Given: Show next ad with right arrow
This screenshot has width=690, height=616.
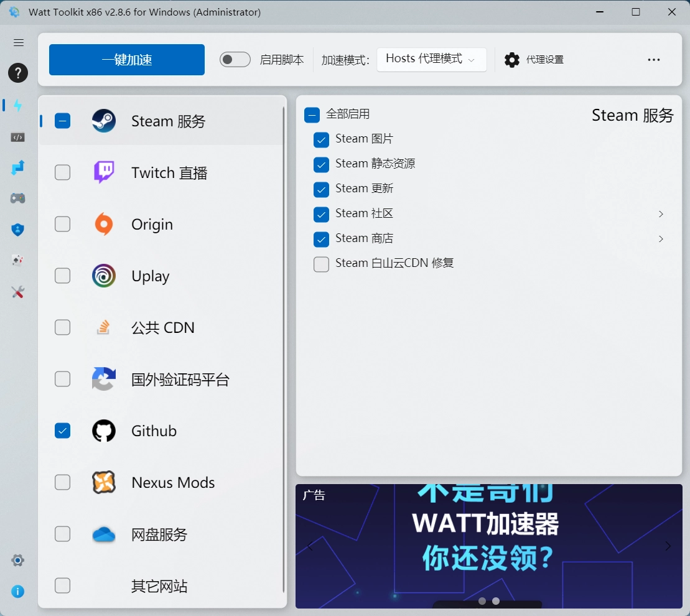Looking at the screenshot, I should (x=668, y=546).
